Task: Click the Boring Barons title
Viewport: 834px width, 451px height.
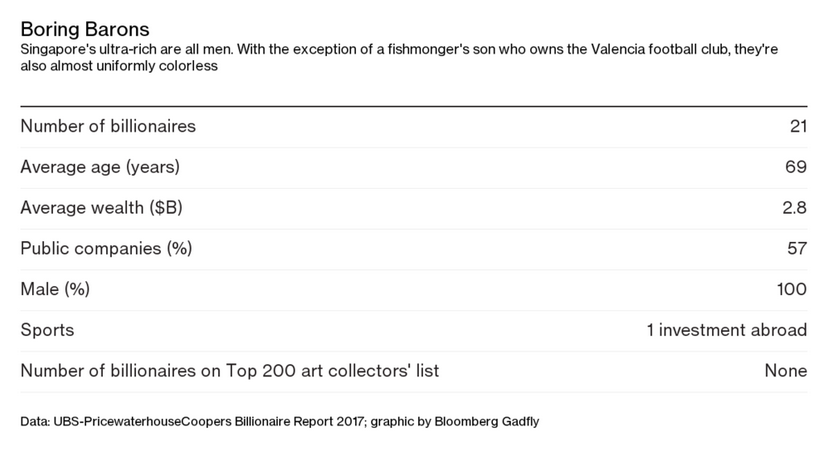Action: (x=85, y=29)
